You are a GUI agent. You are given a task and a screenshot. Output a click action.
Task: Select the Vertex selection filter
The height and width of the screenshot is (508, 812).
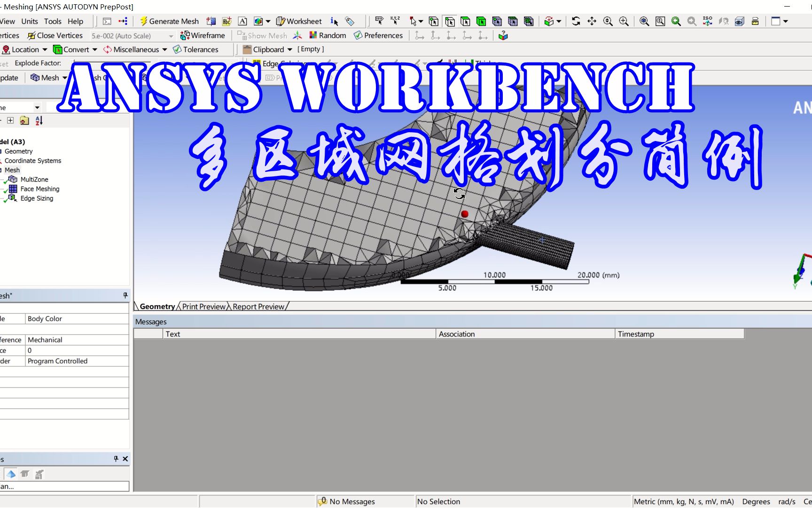pos(434,21)
